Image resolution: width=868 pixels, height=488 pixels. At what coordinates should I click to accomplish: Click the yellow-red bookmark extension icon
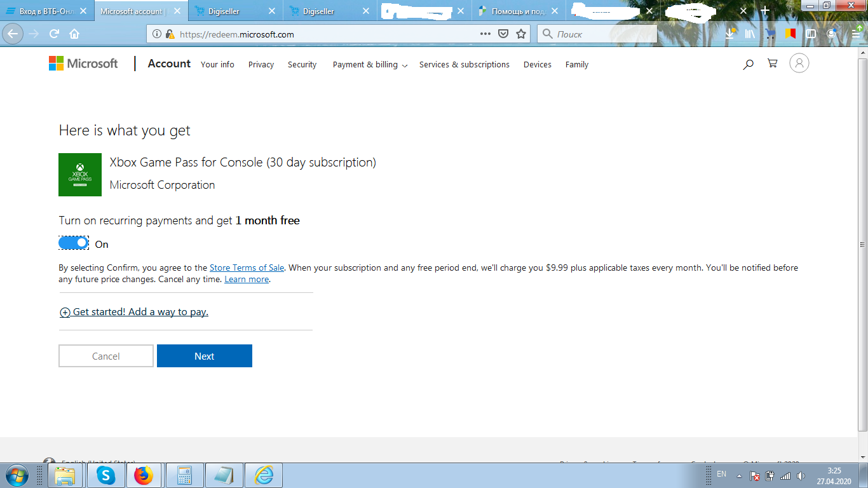(790, 34)
